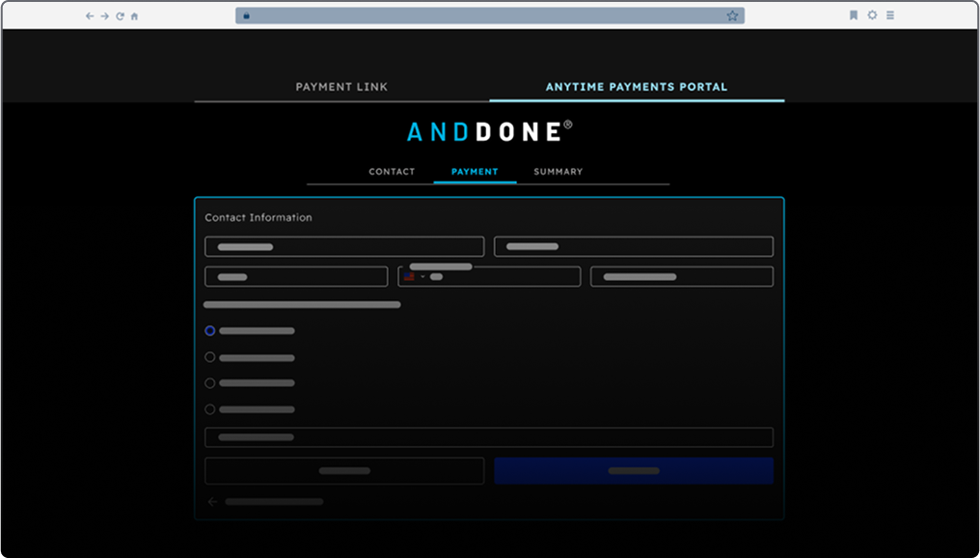
Task: Open the country code dropdown chevron
Action: [x=423, y=276]
